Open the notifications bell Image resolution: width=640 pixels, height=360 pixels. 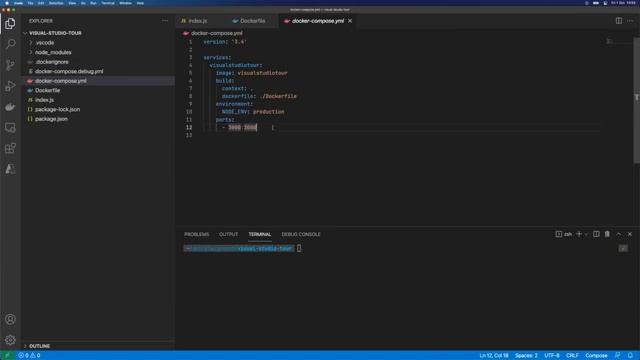click(x=630, y=356)
